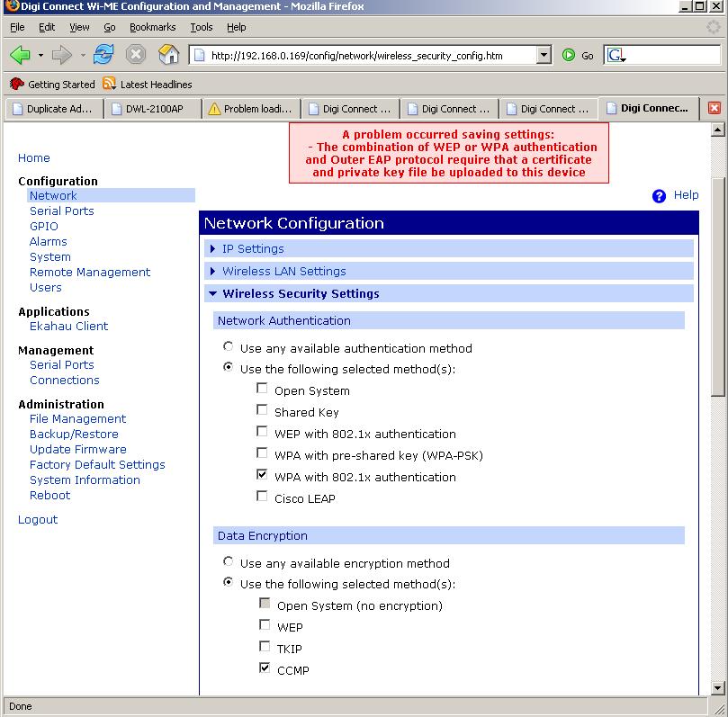Click the Back arrow navigation button
The height and width of the screenshot is (717, 728).
coord(20,55)
